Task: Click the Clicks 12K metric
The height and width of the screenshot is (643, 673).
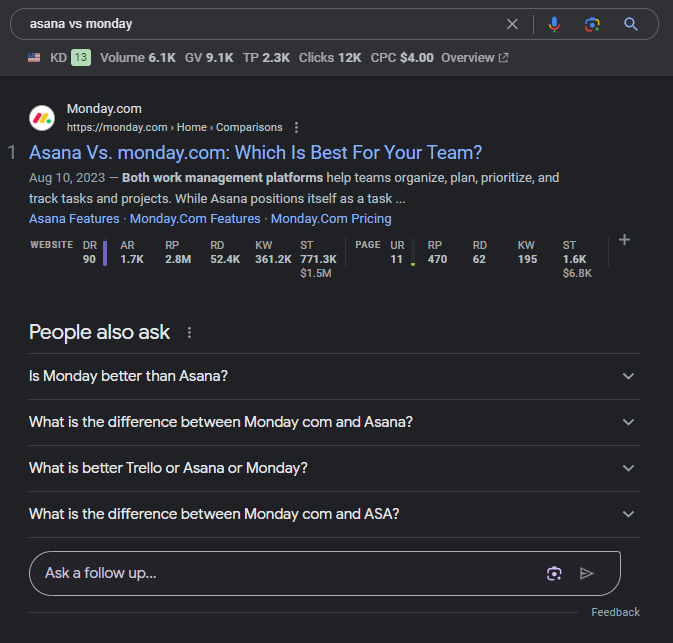Action: [x=330, y=58]
